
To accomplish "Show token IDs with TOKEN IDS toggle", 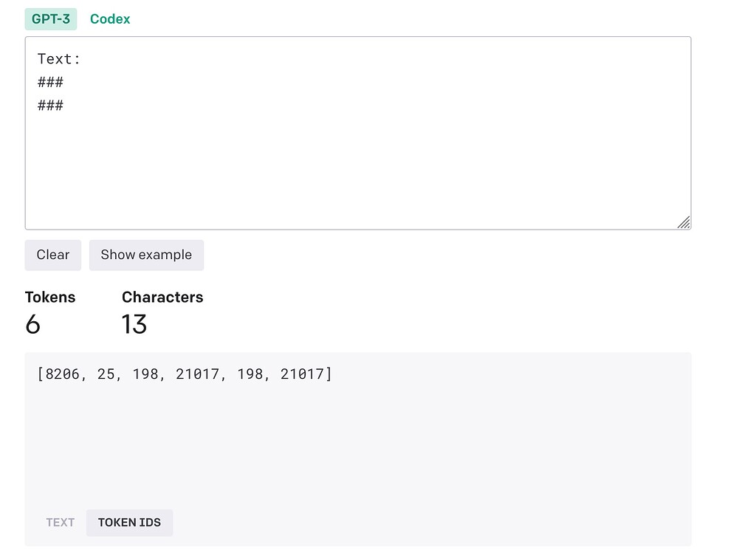I will (129, 522).
